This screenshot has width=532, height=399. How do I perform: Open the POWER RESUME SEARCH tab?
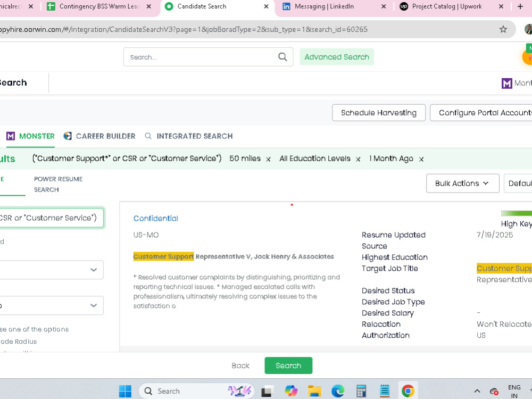click(58, 184)
